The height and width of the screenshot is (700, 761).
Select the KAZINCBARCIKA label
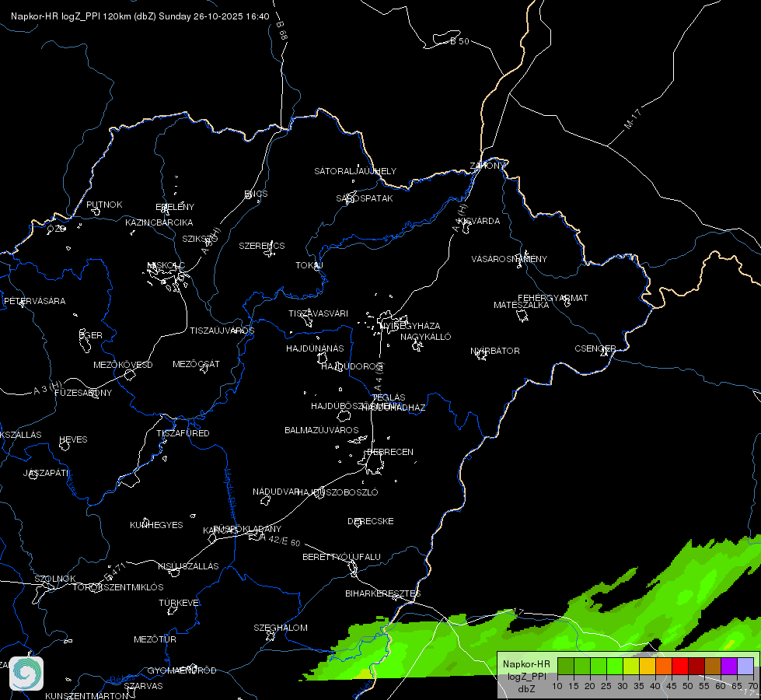coord(159,222)
